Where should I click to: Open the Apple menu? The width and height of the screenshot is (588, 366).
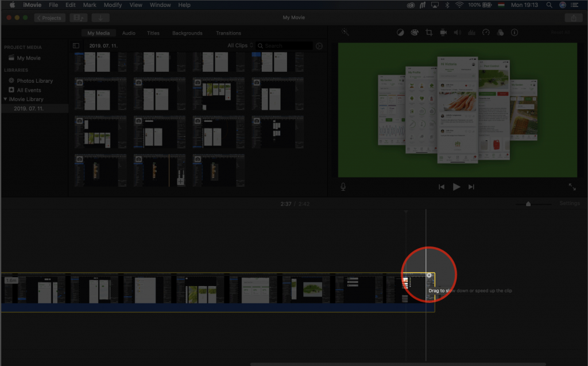pos(12,5)
